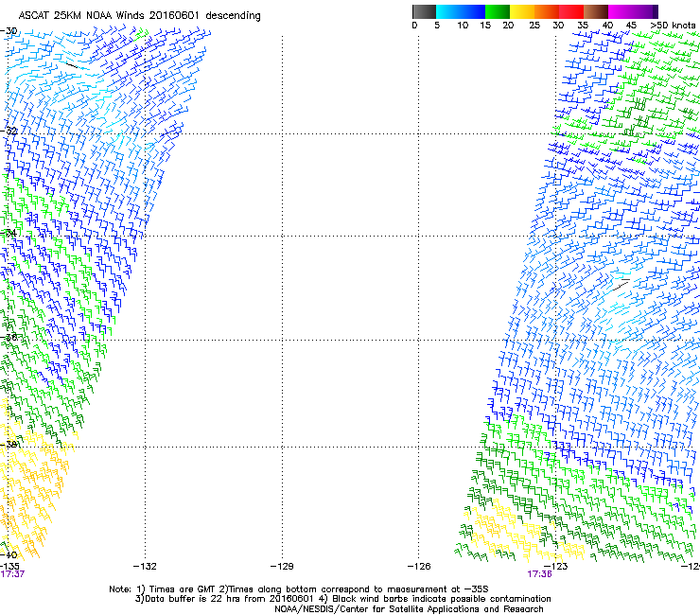Screen dimensions: 700x615
Task: Click the purple "17:37" swath timestamp
Action: pos(12,574)
